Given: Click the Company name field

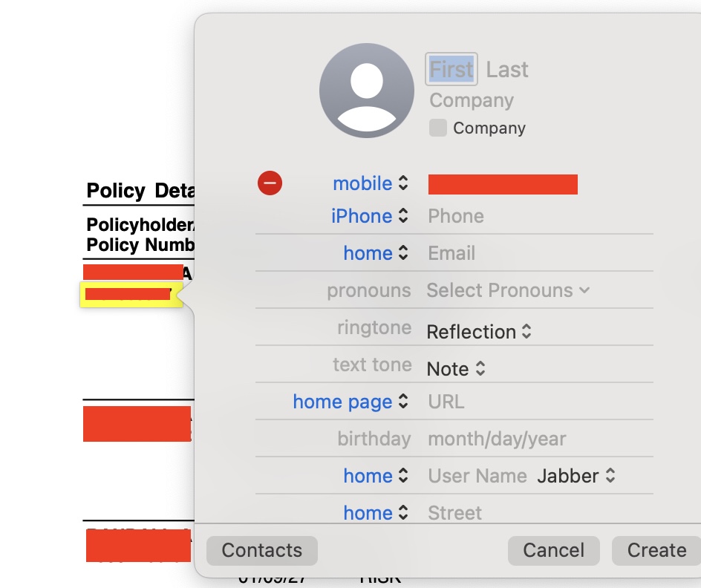Looking at the screenshot, I should [x=472, y=100].
